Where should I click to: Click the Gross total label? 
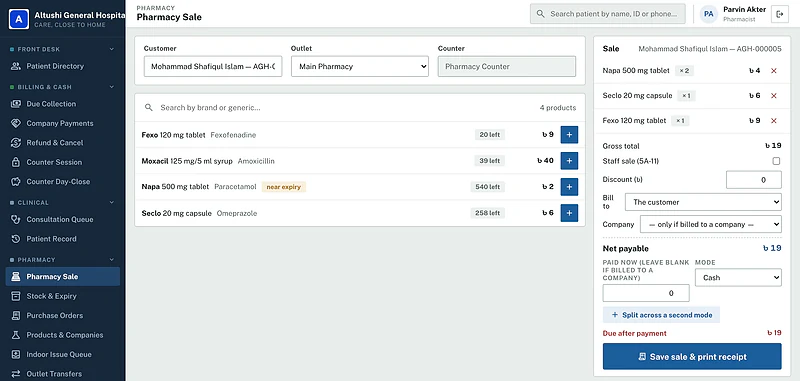621,146
